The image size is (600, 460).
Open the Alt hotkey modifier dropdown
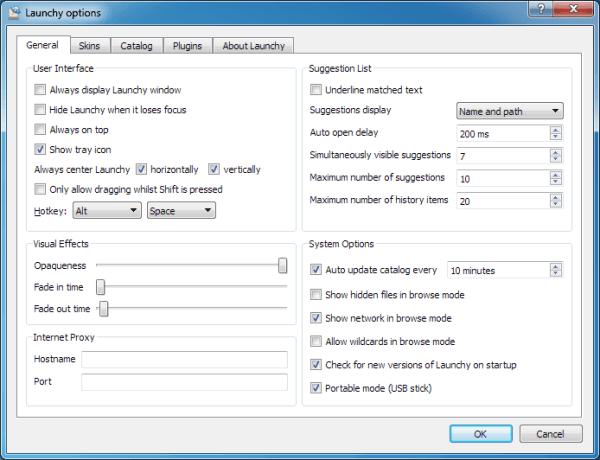tap(107, 210)
